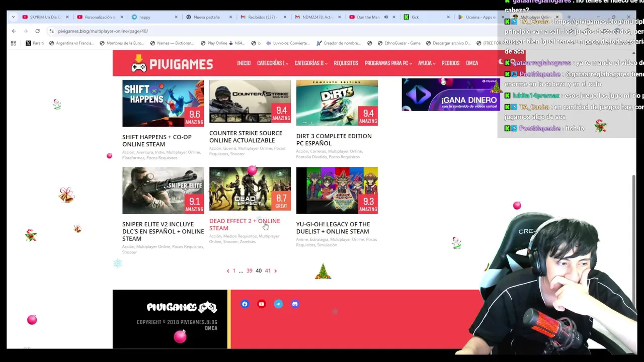This screenshot has height=362, width=644.
Task: Open the PEDIDOS menu item
Action: pyautogui.click(x=450, y=63)
